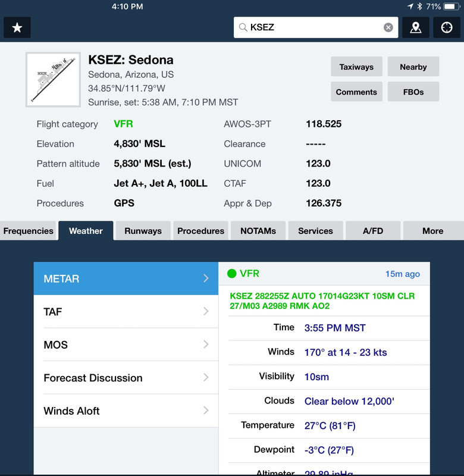
Task: Switch to the Services tab
Action: pos(315,231)
